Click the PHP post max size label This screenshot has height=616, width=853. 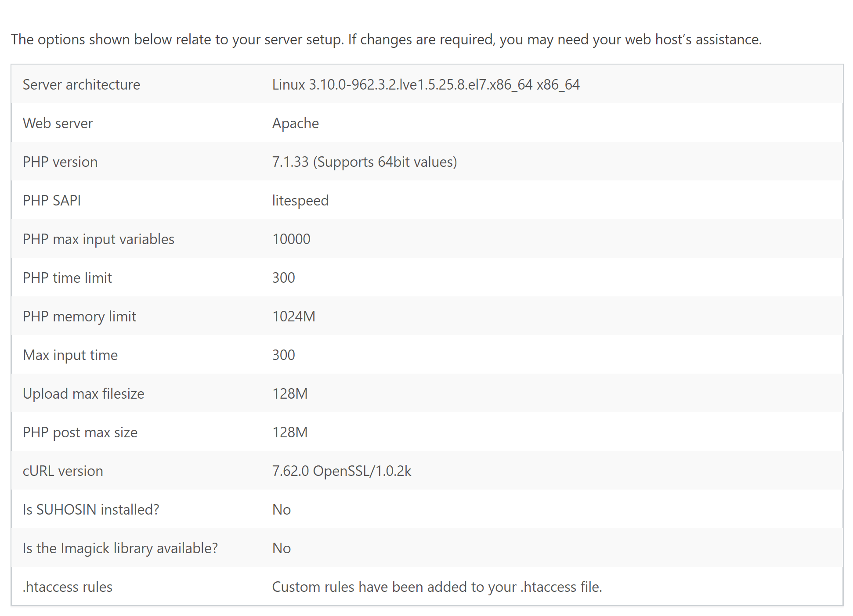pos(80,432)
